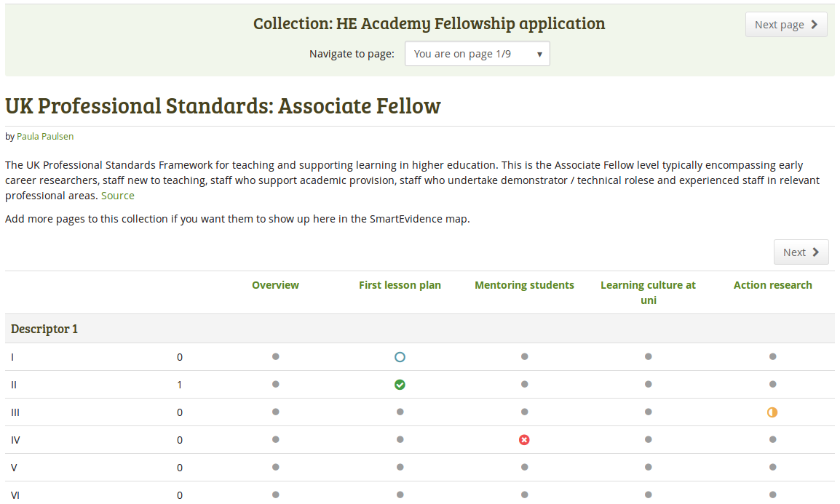This screenshot has height=504, width=840.
Task: Click the grey dot for row V under Action research
Action: [x=772, y=467]
